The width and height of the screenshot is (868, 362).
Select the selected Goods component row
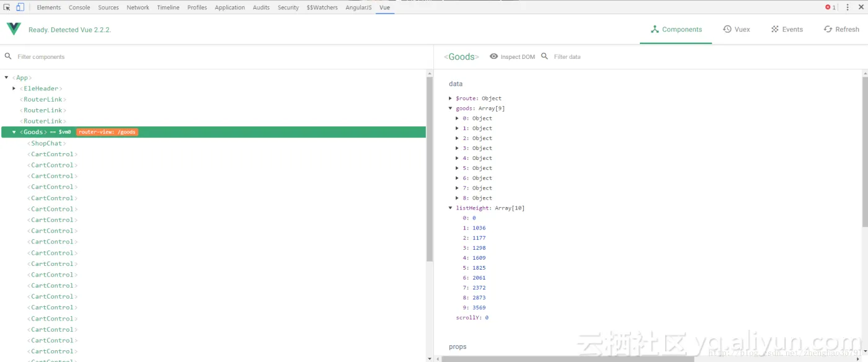click(213, 132)
